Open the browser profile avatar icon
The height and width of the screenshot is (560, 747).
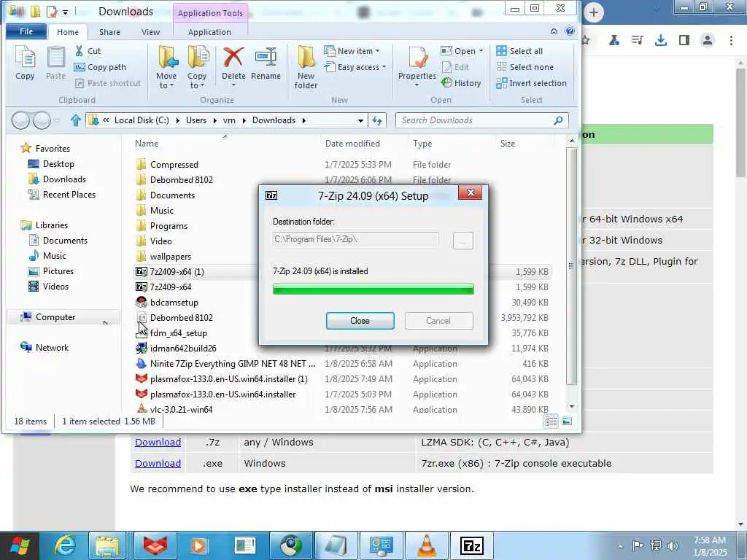pyautogui.click(x=708, y=40)
